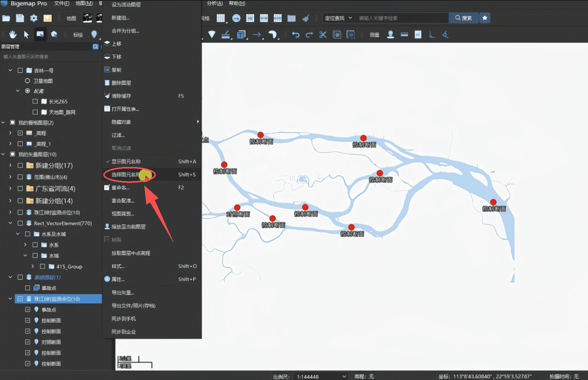Select the arrow line drawing tool
The width and height of the screenshot is (588, 380).
tap(257, 35)
